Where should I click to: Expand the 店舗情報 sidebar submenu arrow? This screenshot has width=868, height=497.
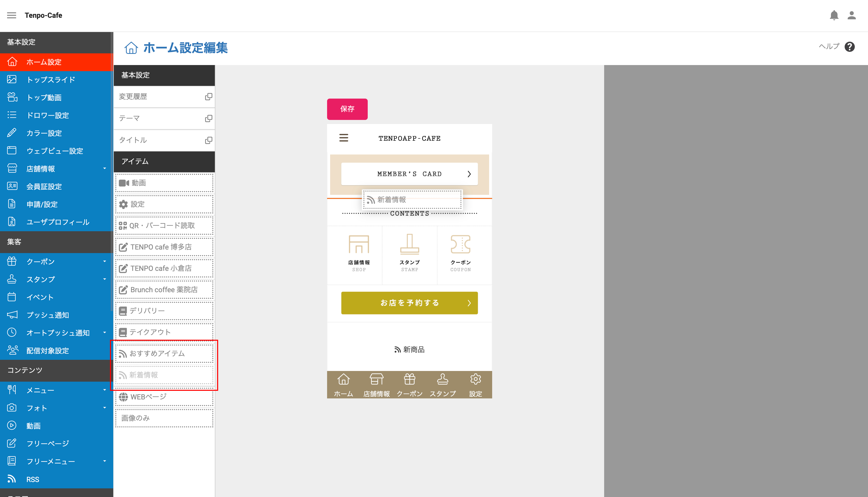104,168
